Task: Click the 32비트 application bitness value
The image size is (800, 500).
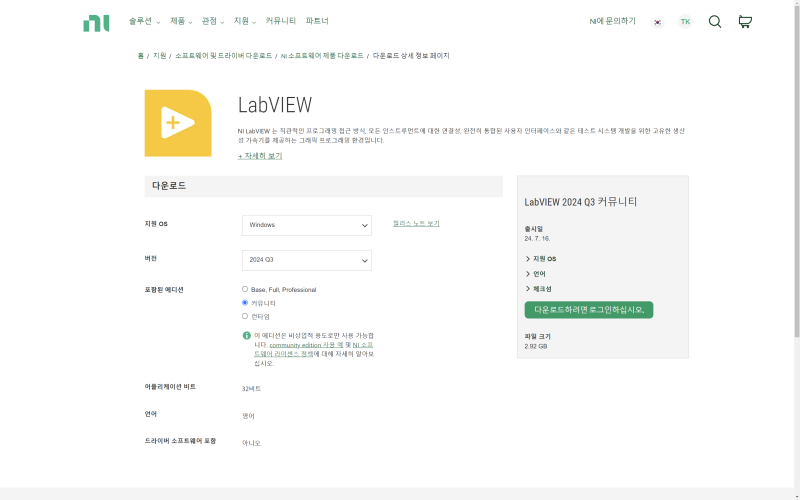Action: pos(251,389)
